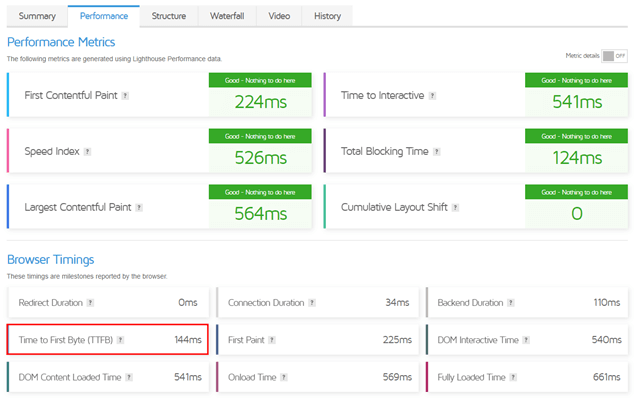
Task: Click the Time to Interactive help icon
Action: (x=433, y=96)
